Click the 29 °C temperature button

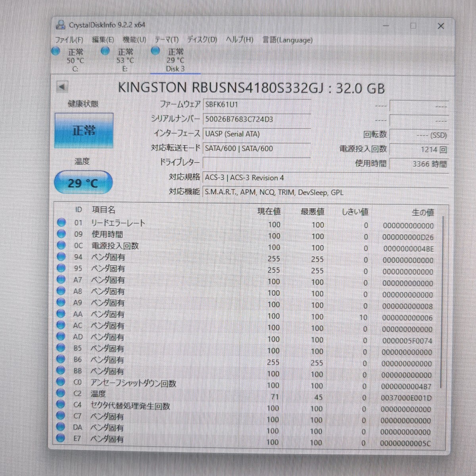pyautogui.click(x=83, y=183)
